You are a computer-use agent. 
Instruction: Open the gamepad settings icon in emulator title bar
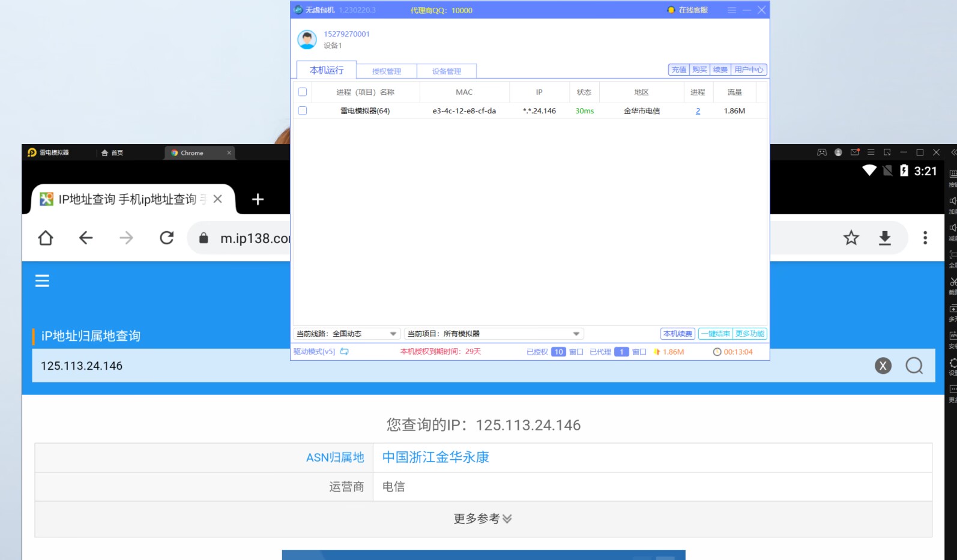click(x=822, y=152)
